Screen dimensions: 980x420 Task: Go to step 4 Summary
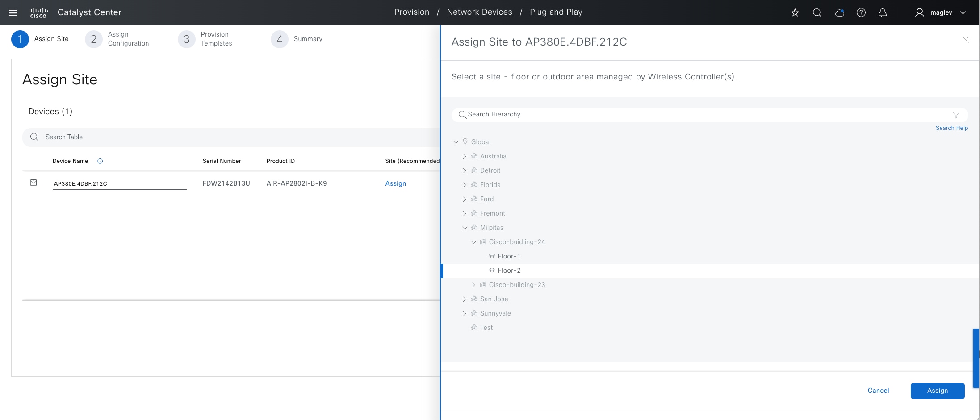[297, 39]
